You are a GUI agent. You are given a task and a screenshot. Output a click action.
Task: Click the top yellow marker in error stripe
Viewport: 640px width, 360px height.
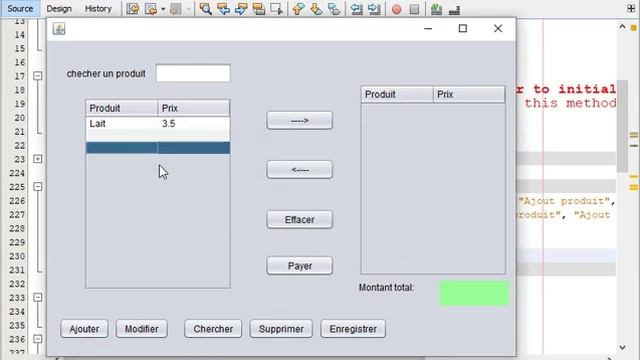633,28
